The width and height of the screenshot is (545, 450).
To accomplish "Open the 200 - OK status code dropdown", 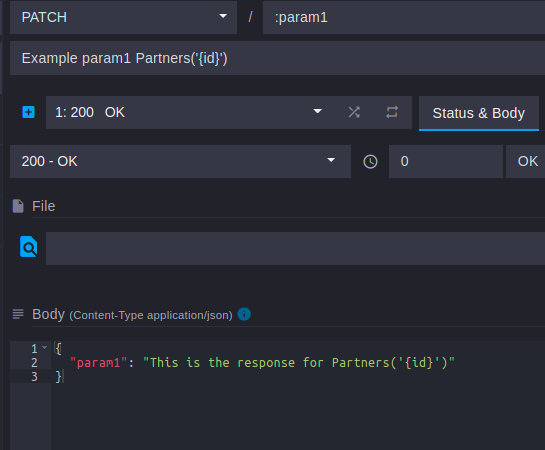I will coord(180,161).
